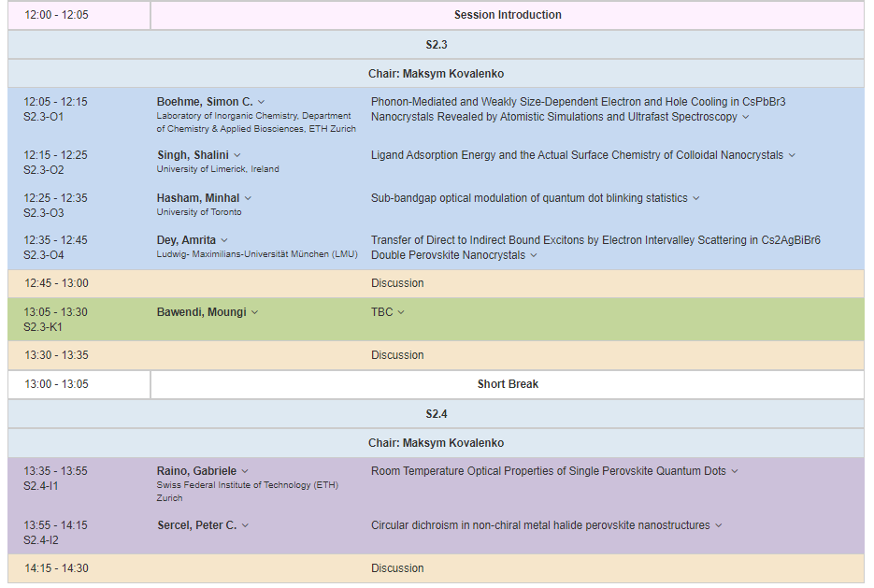Select the S2.3 session header
The image size is (874, 588).
tap(436, 45)
